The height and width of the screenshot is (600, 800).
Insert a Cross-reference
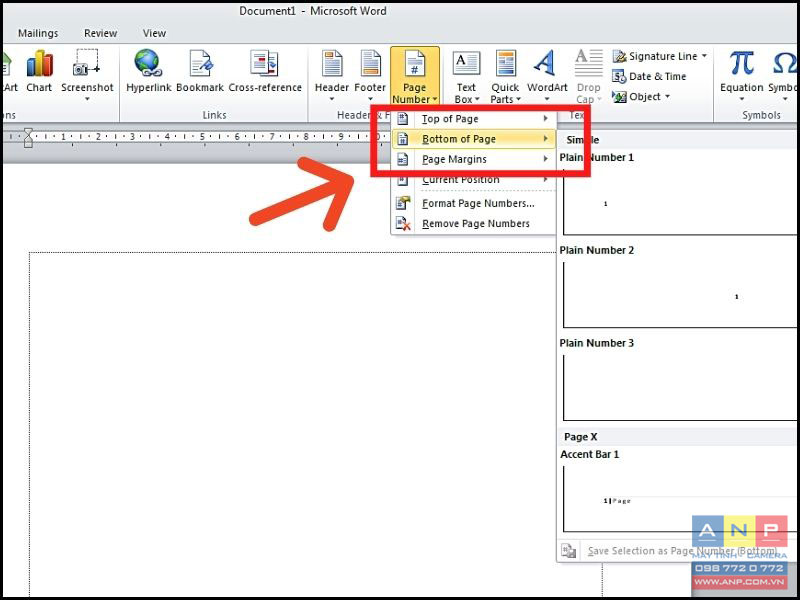[265, 71]
